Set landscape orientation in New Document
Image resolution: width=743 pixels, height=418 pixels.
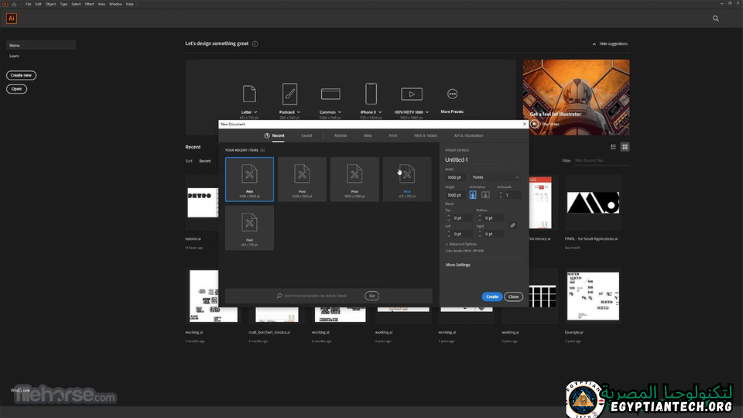point(485,195)
